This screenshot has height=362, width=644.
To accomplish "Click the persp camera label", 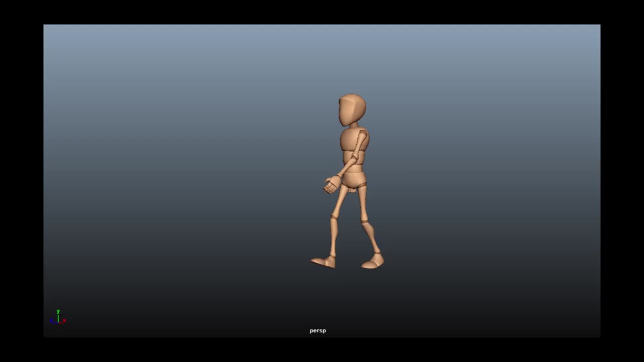I will (x=318, y=330).
